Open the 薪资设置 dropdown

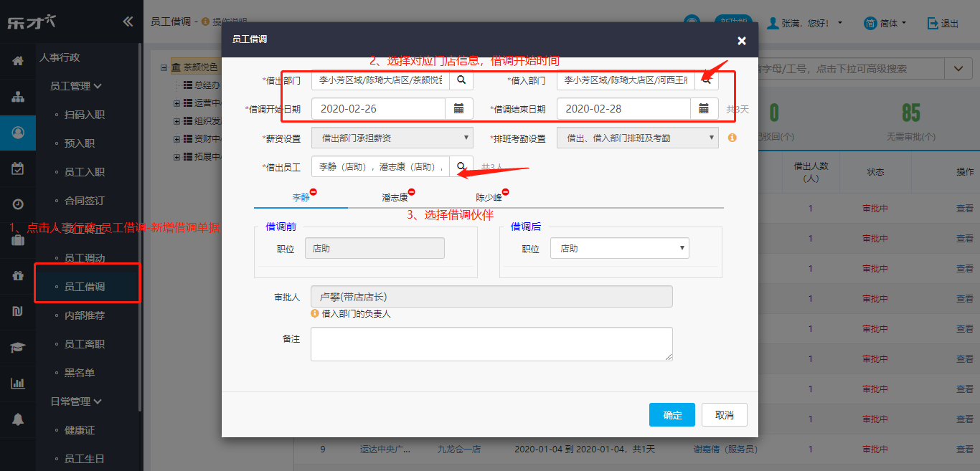click(x=392, y=138)
